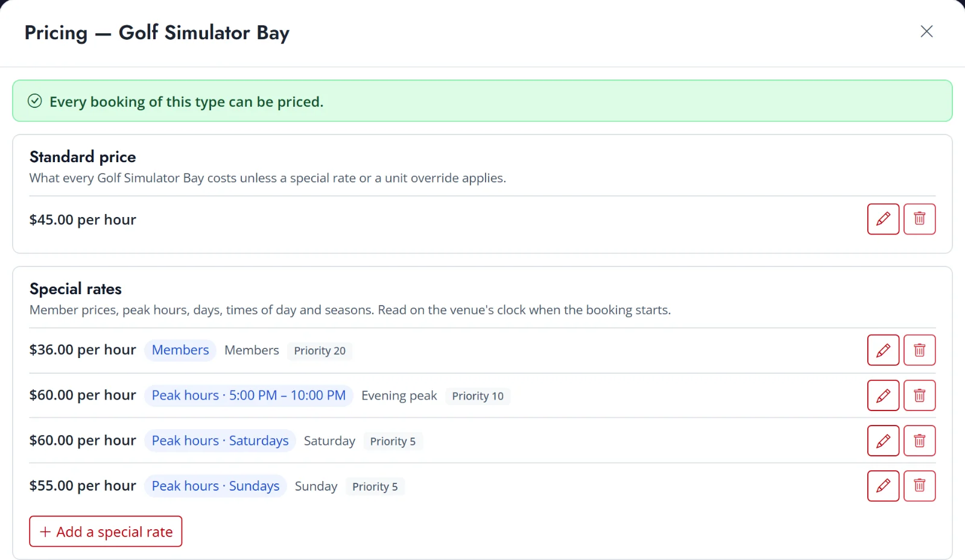Click the grey Members label after the tag
The width and height of the screenshot is (965, 560).
pyautogui.click(x=252, y=350)
